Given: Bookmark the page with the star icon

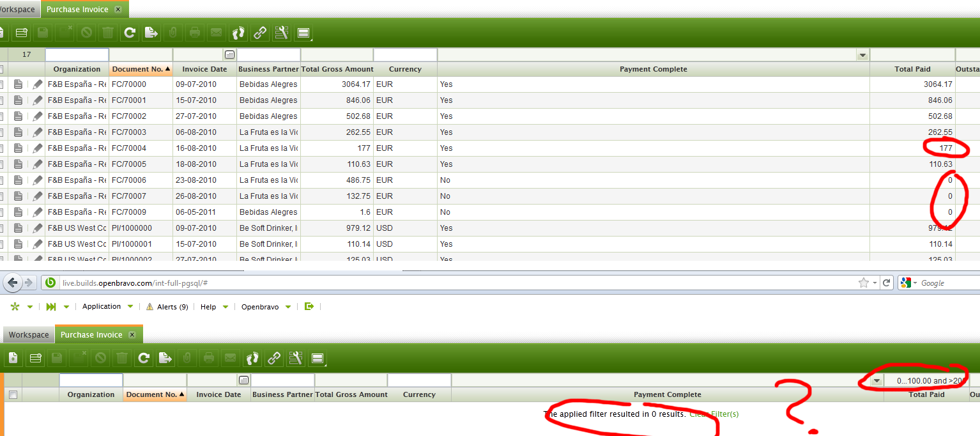Looking at the screenshot, I should coord(864,283).
